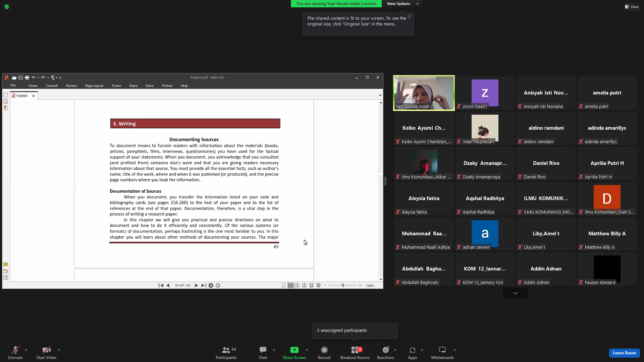The image size is (644, 362).
Task: Open the Protect ribbon tab
Action: click(167, 86)
